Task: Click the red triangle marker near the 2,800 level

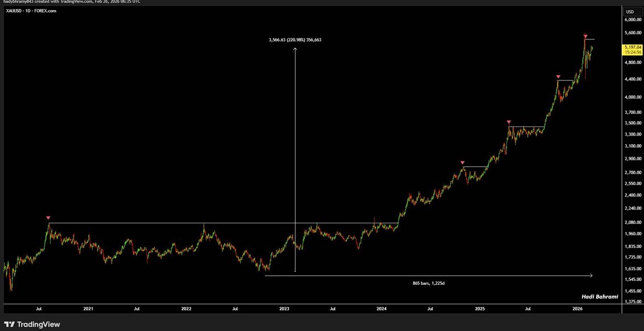Action: 463,163
